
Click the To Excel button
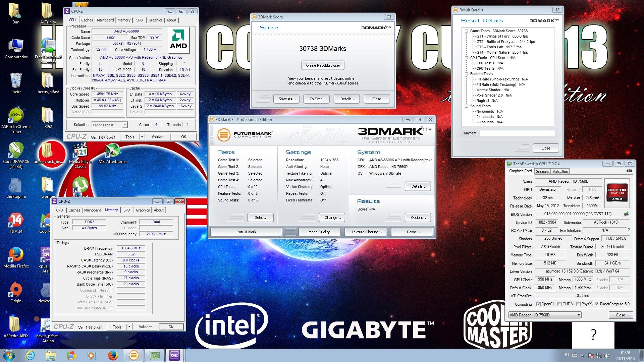[x=316, y=99]
